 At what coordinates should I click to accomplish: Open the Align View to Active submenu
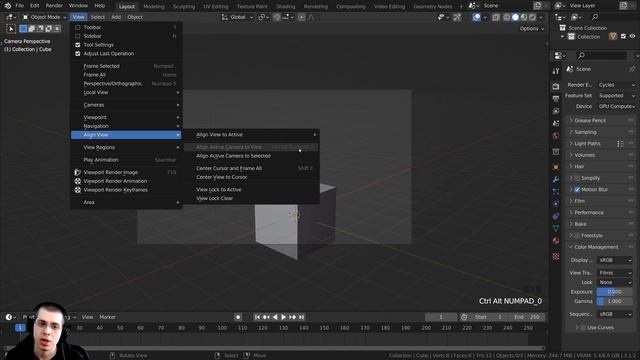[251, 135]
